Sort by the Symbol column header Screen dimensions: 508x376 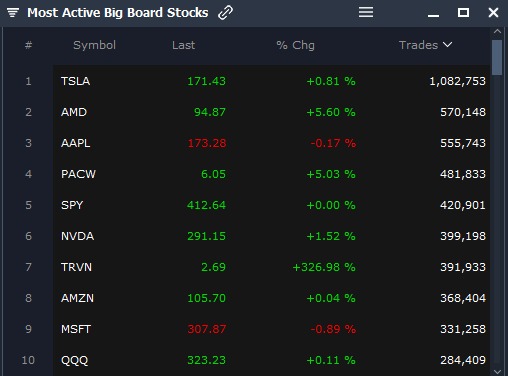pyautogui.click(x=94, y=45)
